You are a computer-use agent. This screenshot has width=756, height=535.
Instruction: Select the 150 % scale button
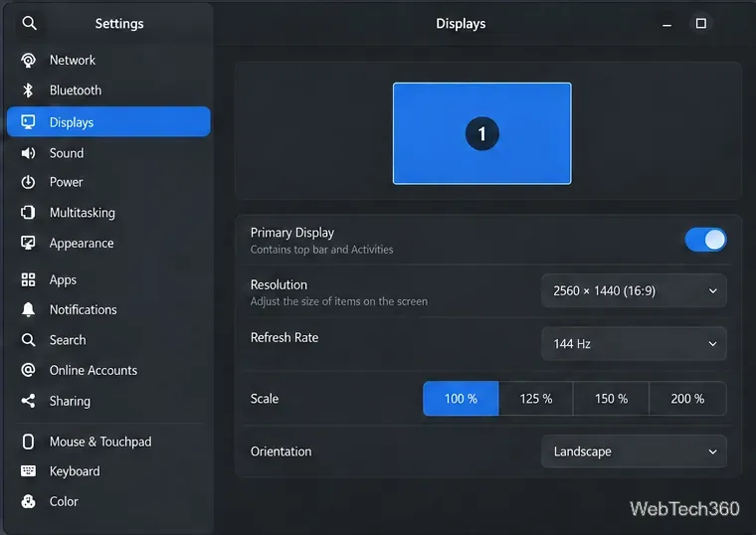pos(612,399)
